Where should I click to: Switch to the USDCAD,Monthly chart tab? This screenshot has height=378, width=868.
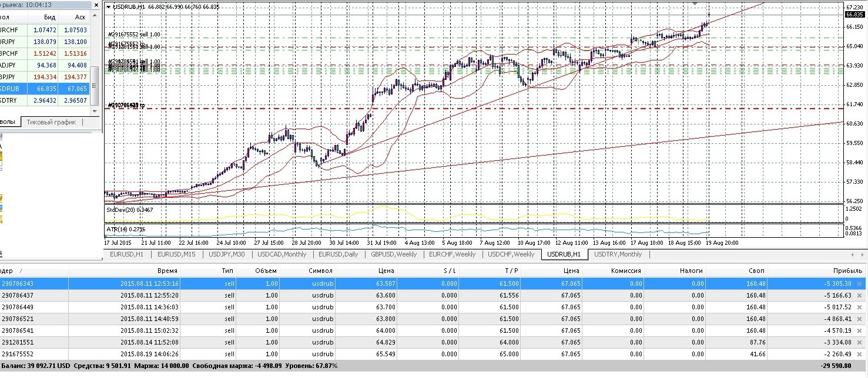[x=282, y=254]
